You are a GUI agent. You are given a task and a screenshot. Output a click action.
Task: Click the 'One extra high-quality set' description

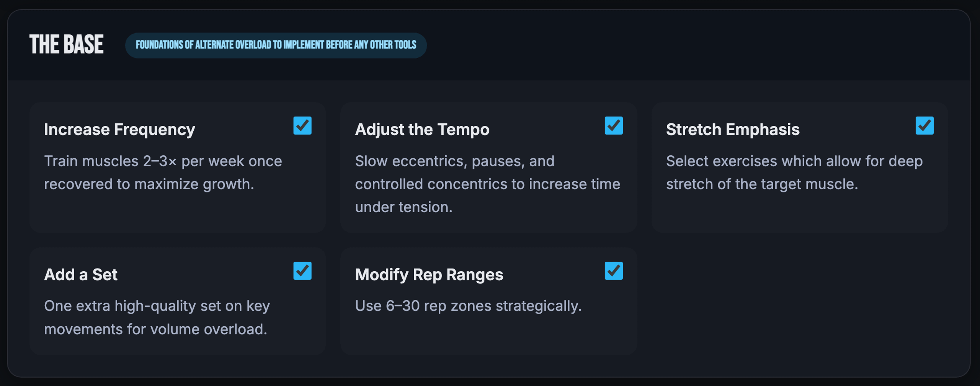[x=157, y=318]
